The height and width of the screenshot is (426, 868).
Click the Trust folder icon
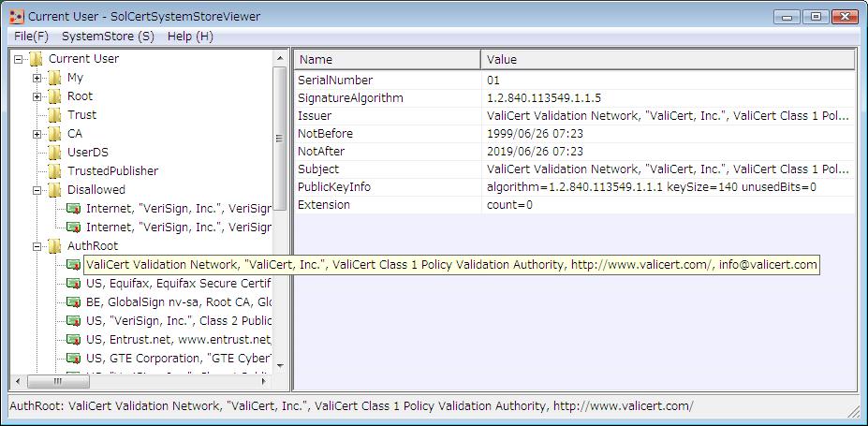[x=54, y=115]
